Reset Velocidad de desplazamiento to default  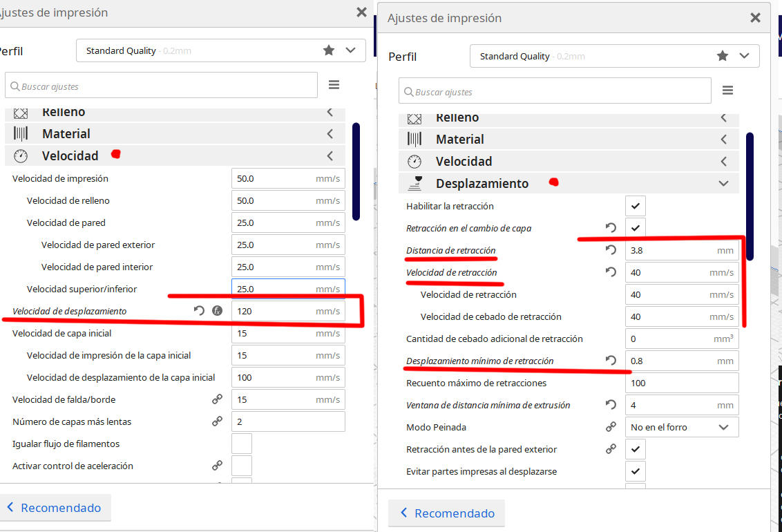point(199,311)
